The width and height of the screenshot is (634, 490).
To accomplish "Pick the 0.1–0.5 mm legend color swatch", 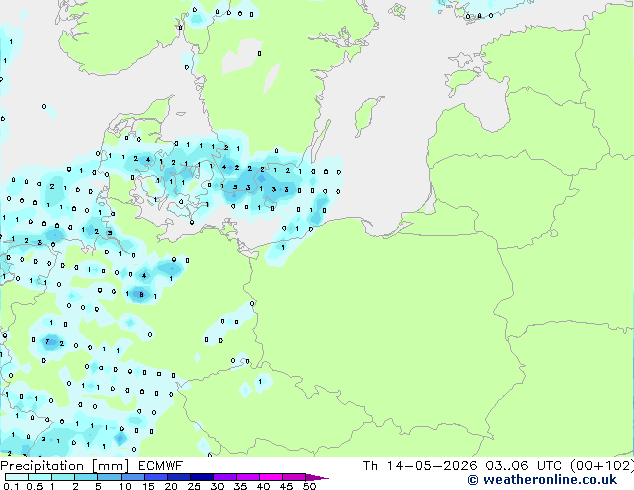I will point(17,477).
